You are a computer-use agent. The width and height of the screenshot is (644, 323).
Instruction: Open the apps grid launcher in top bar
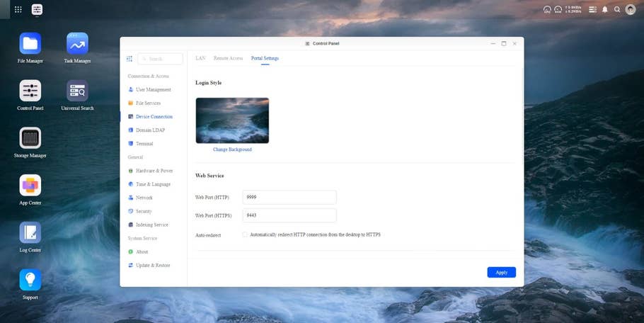(18, 10)
